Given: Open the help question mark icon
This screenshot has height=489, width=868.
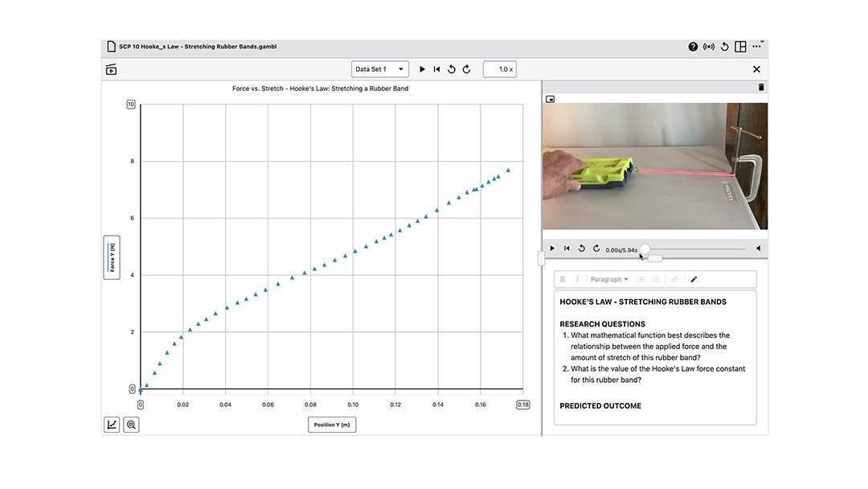Looking at the screenshot, I should [x=693, y=47].
